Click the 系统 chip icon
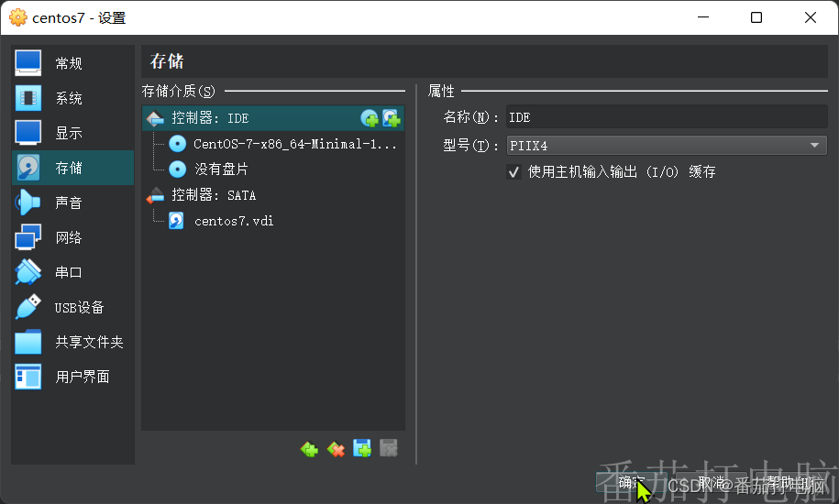Image resolution: width=839 pixels, height=504 pixels. tap(28, 98)
